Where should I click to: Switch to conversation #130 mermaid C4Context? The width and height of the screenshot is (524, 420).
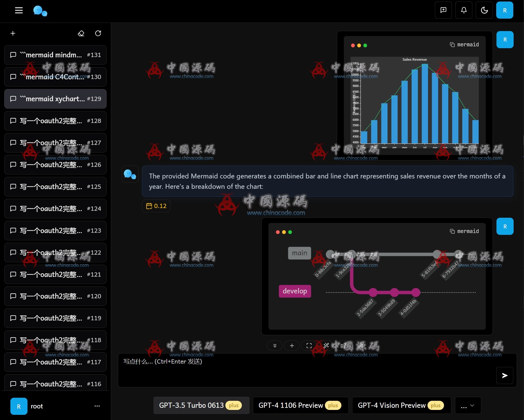[55, 77]
